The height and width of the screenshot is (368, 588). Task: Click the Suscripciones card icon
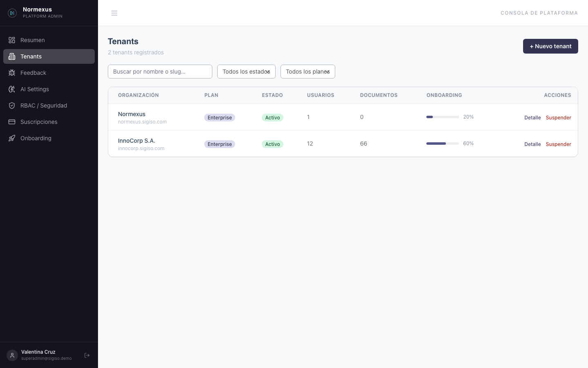coord(12,122)
